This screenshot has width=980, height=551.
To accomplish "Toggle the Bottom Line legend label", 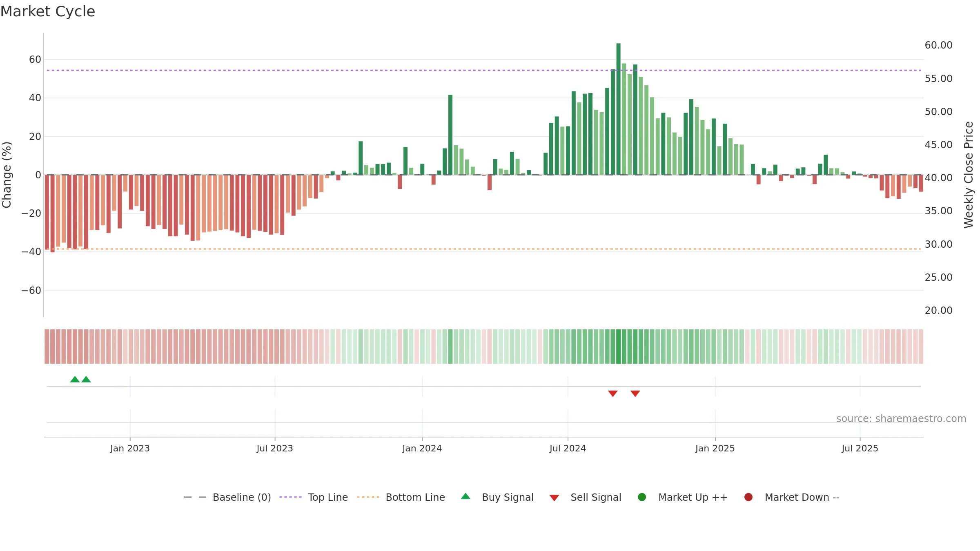I will (x=415, y=497).
